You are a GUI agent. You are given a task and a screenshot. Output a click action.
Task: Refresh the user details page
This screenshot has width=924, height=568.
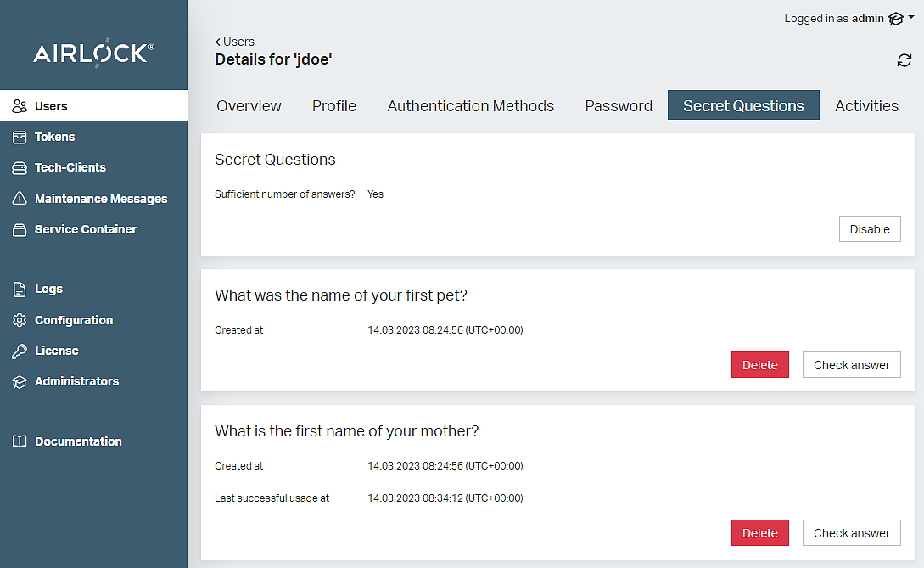904,60
